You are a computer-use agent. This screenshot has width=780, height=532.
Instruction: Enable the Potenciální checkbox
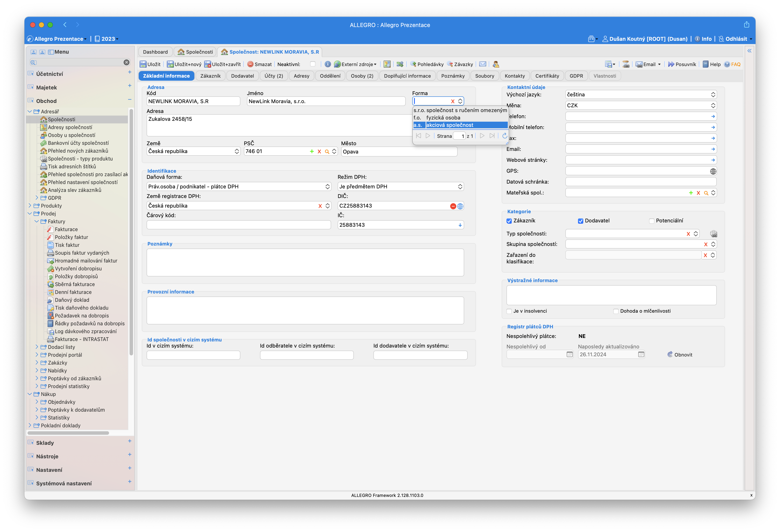(652, 221)
